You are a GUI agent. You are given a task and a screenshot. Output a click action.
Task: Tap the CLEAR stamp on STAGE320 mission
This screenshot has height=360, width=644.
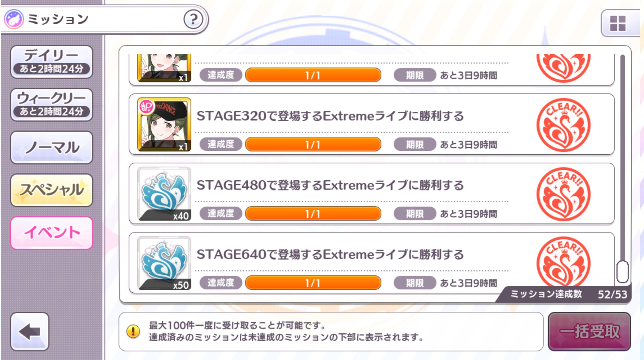click(x=563, y=125)
